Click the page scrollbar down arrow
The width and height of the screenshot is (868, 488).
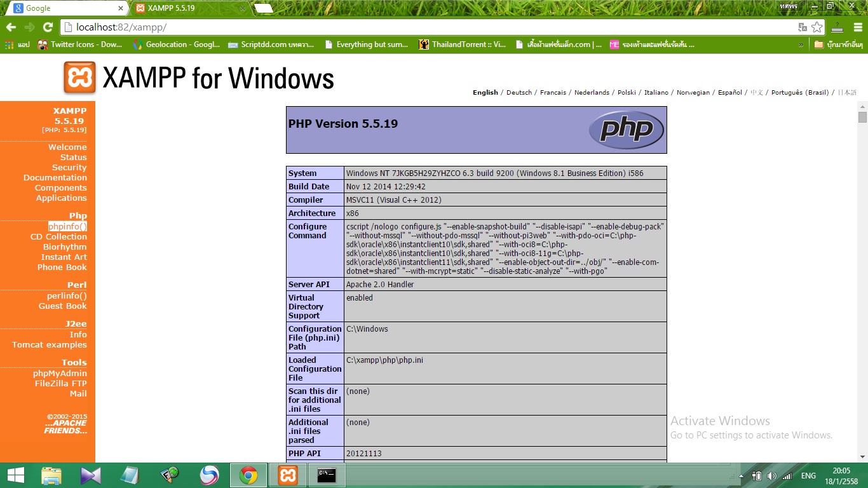[862, 456]
